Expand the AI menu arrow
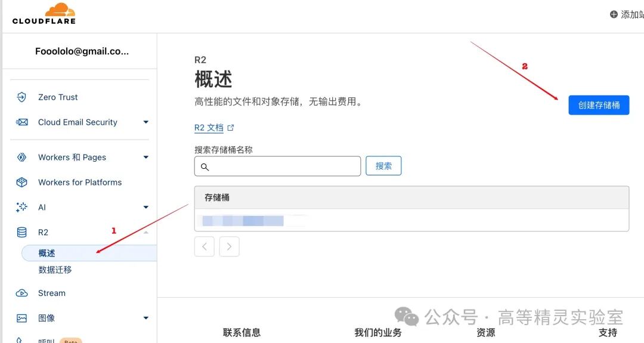644x343 pixels. (146, 207)
